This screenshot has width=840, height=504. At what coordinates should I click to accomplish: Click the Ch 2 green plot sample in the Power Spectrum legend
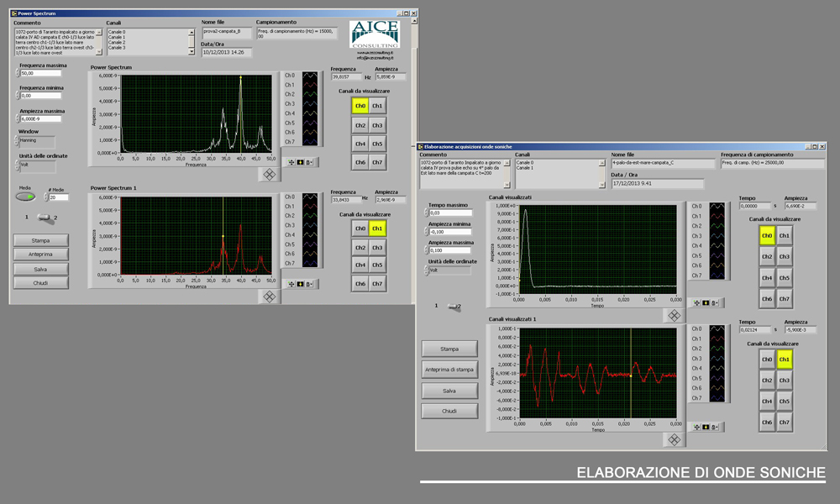[x=310, y=94]
